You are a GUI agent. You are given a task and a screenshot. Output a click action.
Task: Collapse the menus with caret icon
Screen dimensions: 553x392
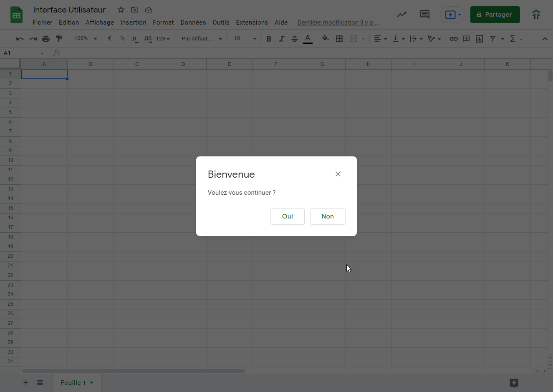[x=545, y=39]
